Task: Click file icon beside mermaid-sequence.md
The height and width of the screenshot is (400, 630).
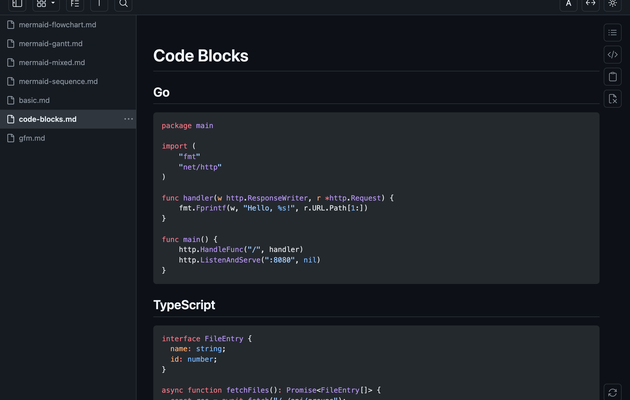Action: 11,82
